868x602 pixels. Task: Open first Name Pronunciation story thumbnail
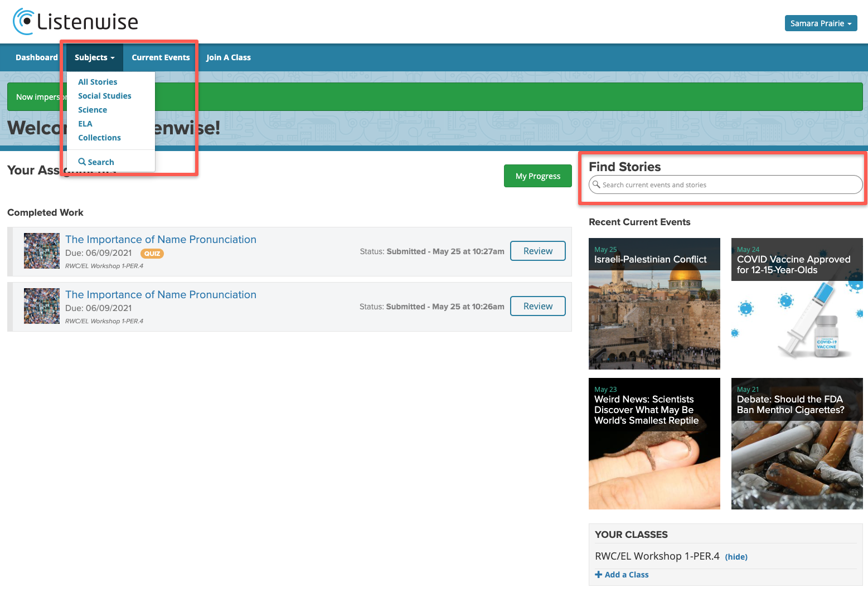tap(42, 251)
